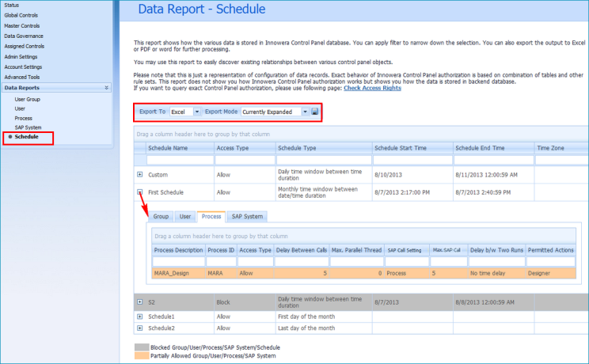Sort by Schedule Type column header
589x364 pixels.
click(x=324, y=148)
